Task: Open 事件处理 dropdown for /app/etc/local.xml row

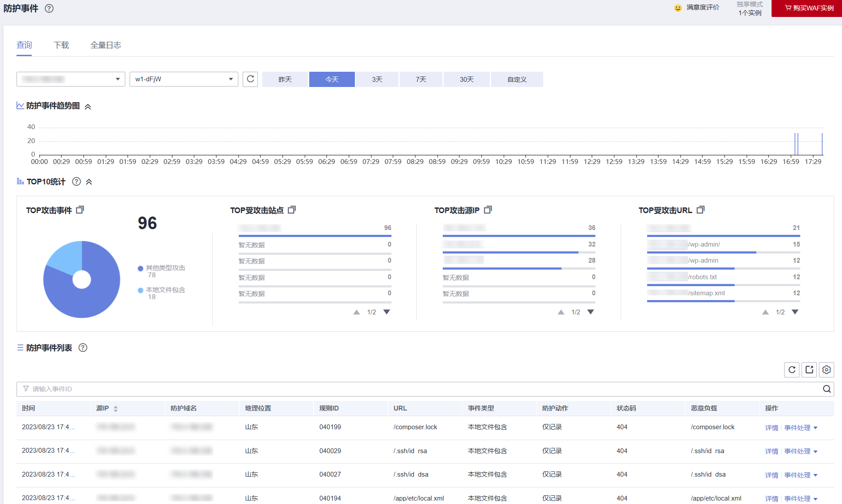Action: click(801, 499)
